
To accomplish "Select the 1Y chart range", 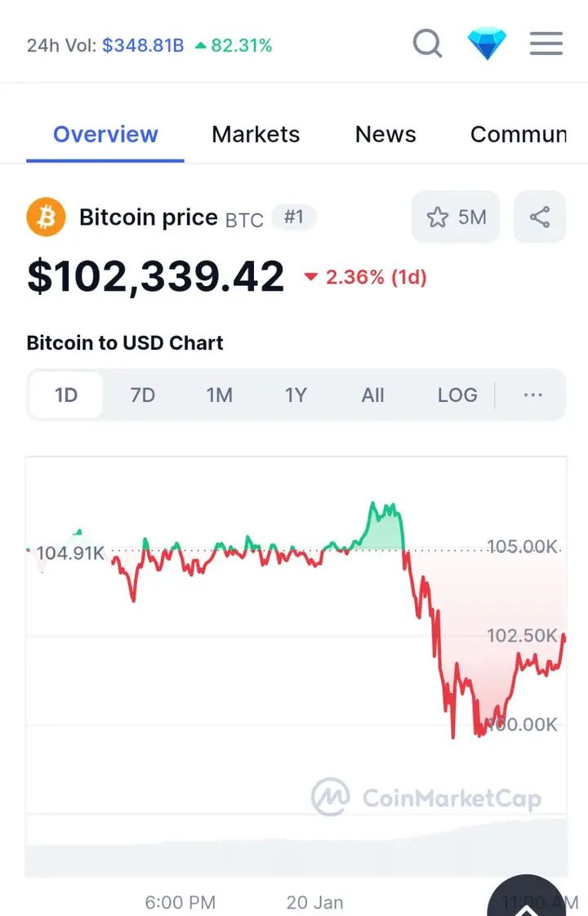I will click(x=296, y=395).
